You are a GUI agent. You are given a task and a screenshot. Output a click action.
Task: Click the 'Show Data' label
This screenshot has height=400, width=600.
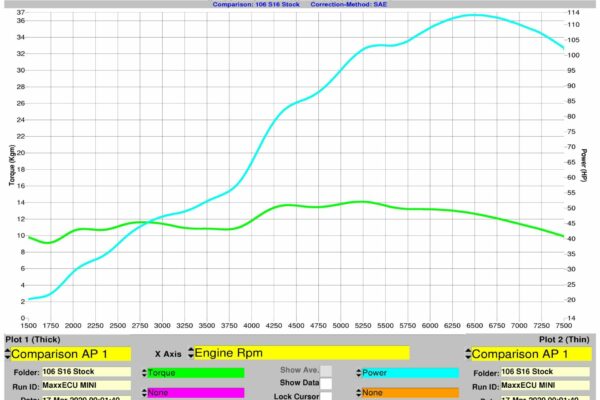(299, 382)
